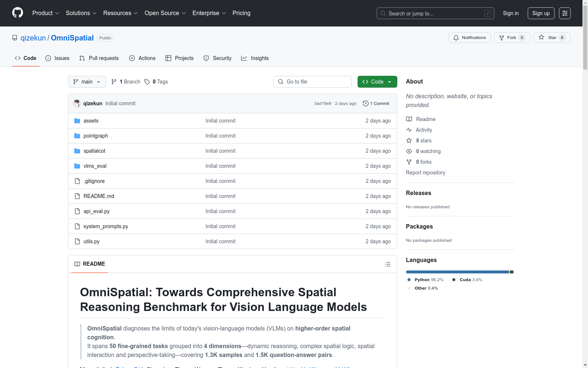Click the star icon in Star button
The image size is (588, 368).
541,37
